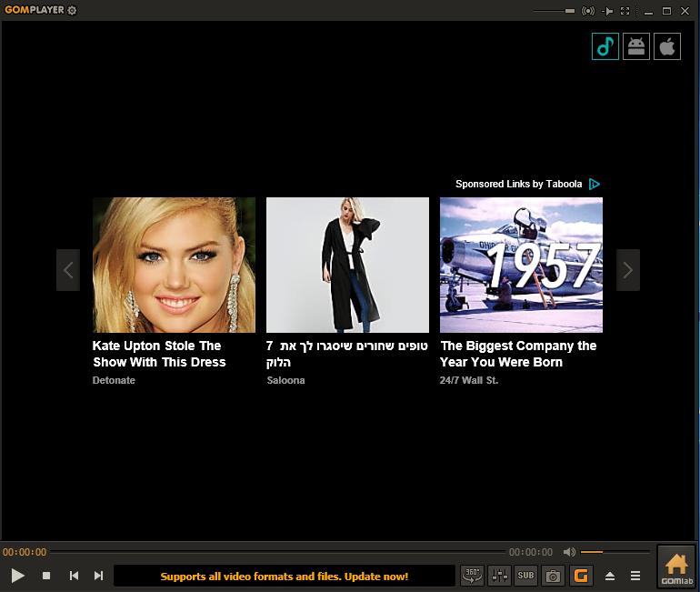
Task: Toggle the always-on-top pin icon
Action: (x=607, y=11)
